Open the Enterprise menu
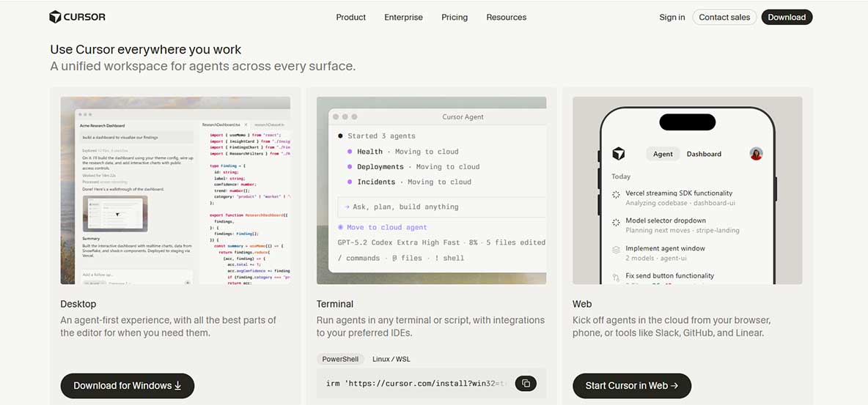This screenshot has height=405, width=868. pos(403,17)
